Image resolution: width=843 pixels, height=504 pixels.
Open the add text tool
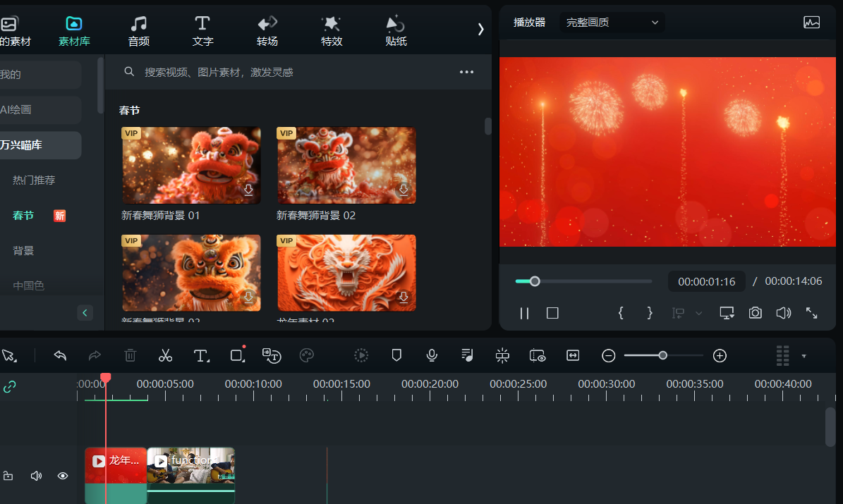point(202,355)
